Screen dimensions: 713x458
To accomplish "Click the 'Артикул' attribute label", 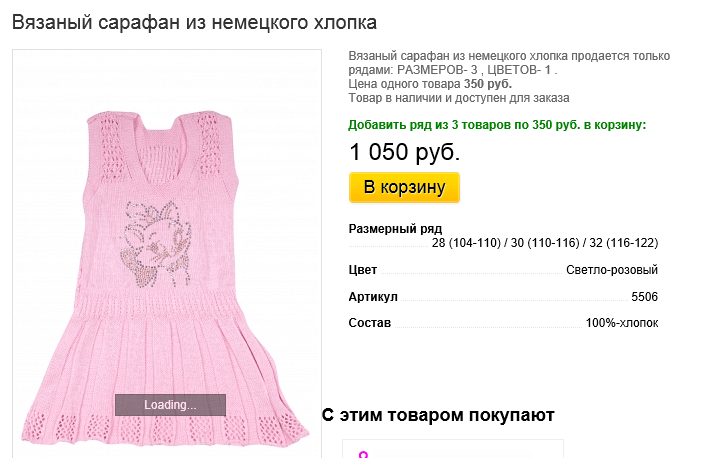I will [373, 297].
